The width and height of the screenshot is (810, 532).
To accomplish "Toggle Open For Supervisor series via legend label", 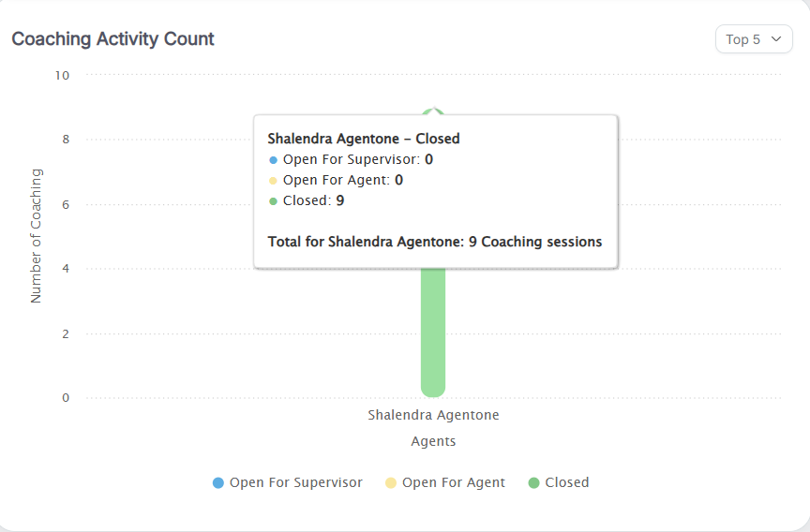I will 295,483.
